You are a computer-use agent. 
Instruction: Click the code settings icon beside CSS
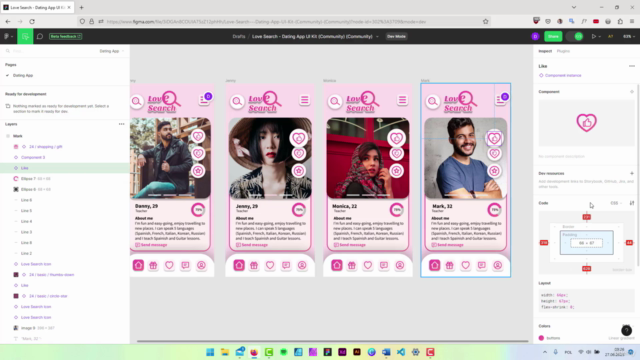[x=632, y=203]
